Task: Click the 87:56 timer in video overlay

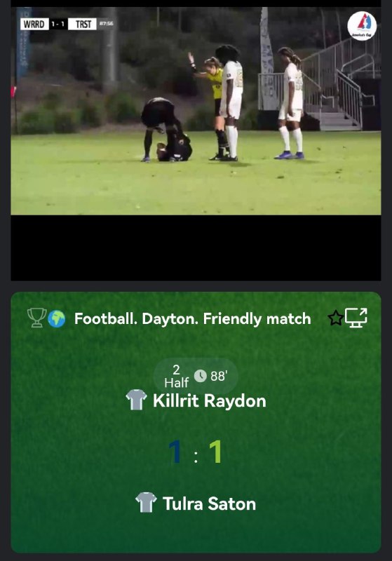Action: [x=106, y=24]
